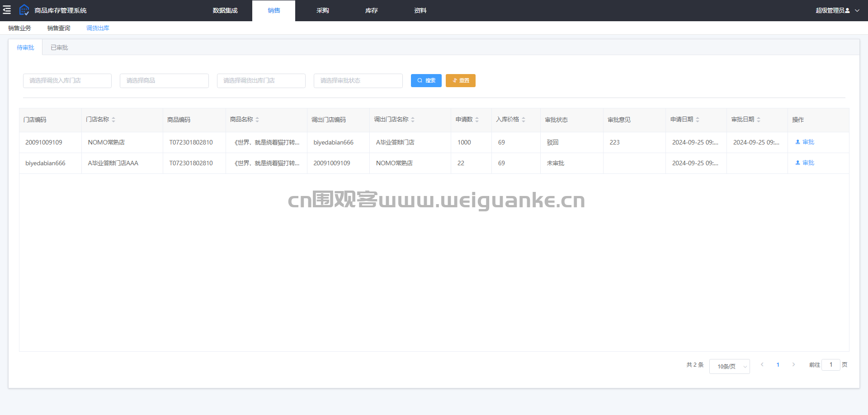The height and width of the screenshot is (415, 868).
Task: Sort by 入库价格 column arrows
Action: click(x=524, y=120)
